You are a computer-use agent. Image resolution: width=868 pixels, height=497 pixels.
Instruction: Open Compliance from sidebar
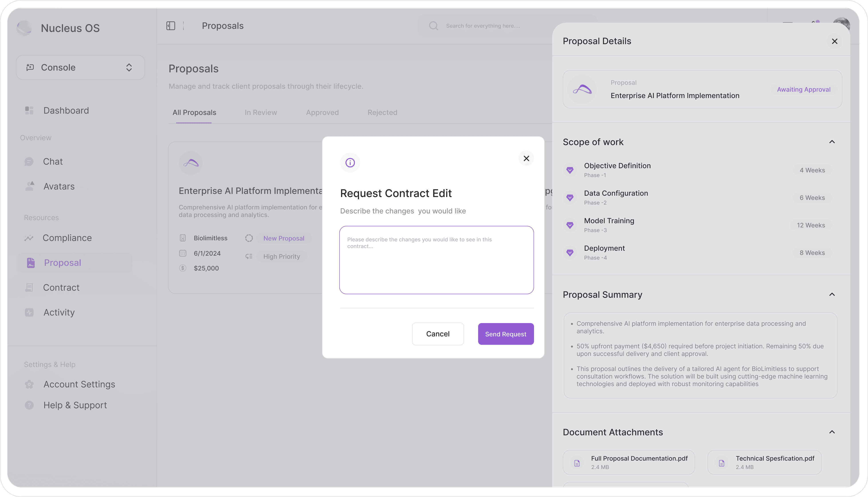(x=67, y=238)
